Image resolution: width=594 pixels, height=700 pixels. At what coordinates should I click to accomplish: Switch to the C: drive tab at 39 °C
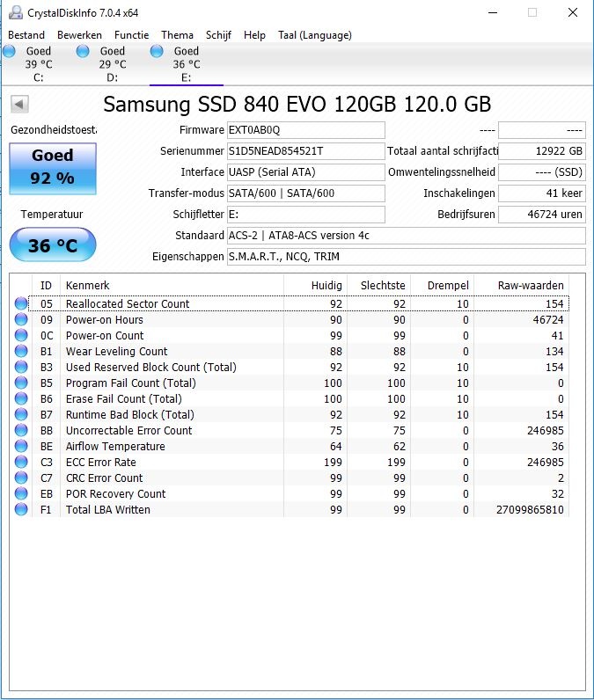39,64
